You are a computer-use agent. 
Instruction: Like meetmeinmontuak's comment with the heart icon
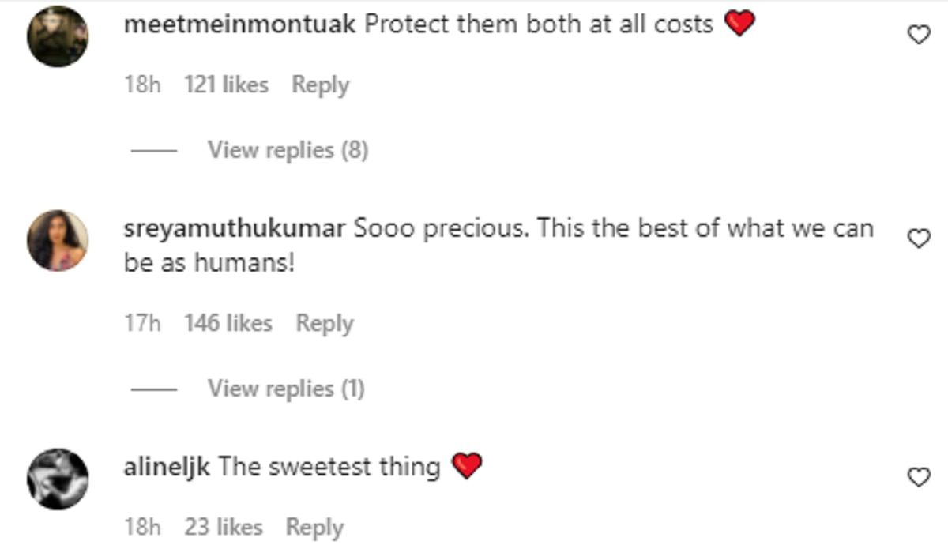pos(918,35)
